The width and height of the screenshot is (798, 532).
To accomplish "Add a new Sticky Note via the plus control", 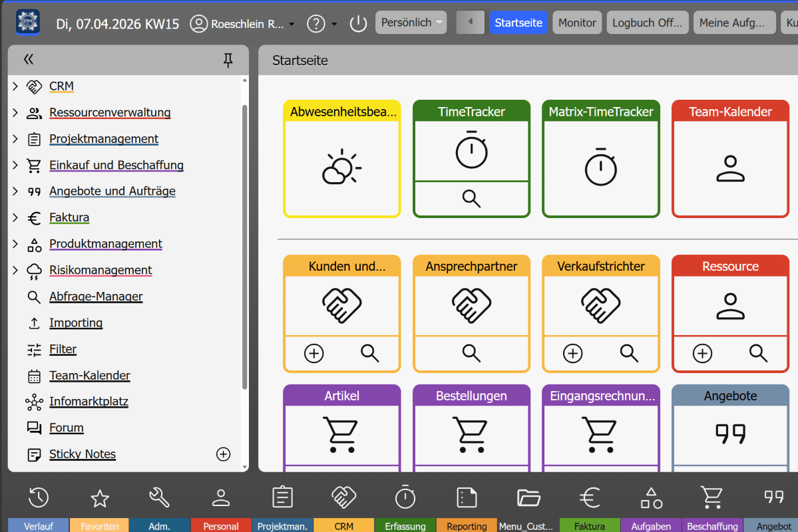I will 223,454.
